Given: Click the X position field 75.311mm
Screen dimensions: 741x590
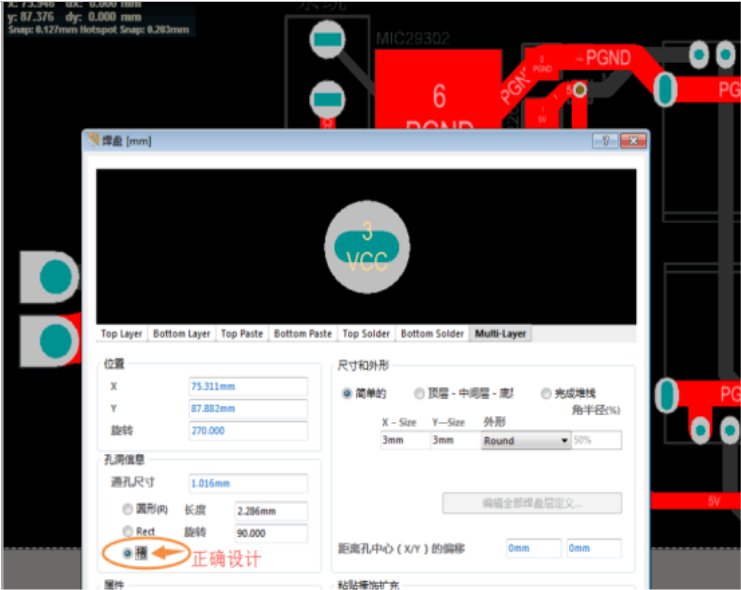Looking at the screenshot, I should [248, 386].
